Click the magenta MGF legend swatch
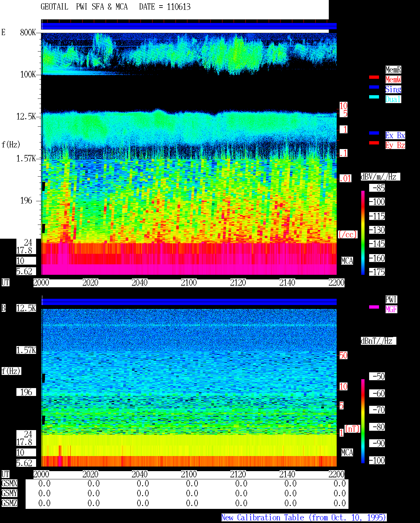The height and width of the screenshot is (523, 420). click(x=374, y=307)
